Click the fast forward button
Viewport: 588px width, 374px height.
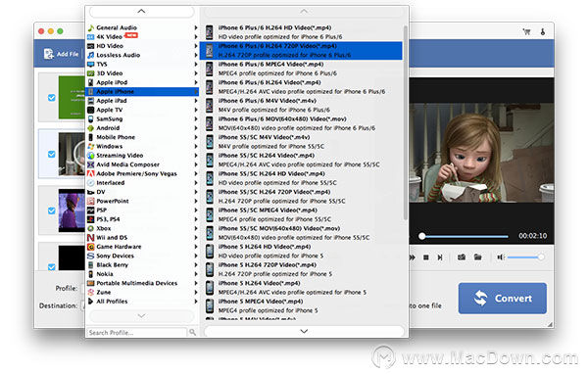[413, 257]
